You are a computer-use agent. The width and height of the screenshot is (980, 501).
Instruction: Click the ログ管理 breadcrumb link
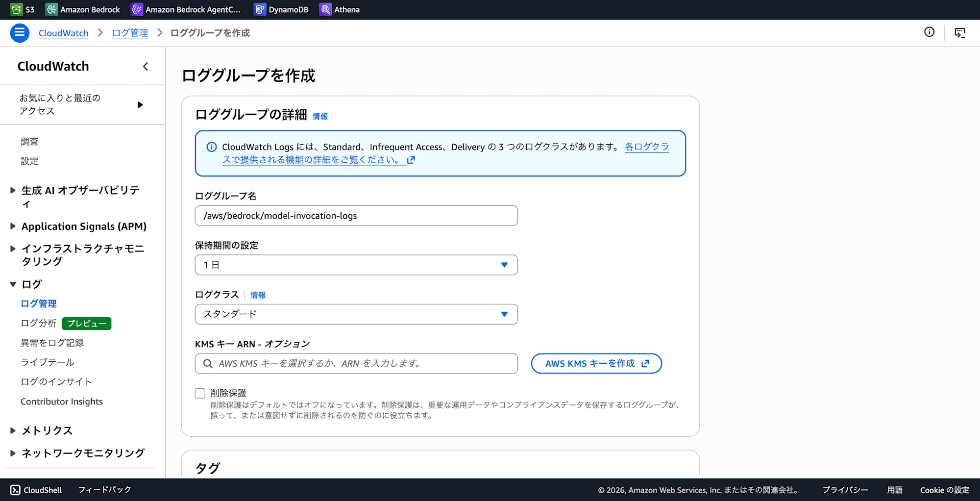pyautogui.click(x=130, y=33)
